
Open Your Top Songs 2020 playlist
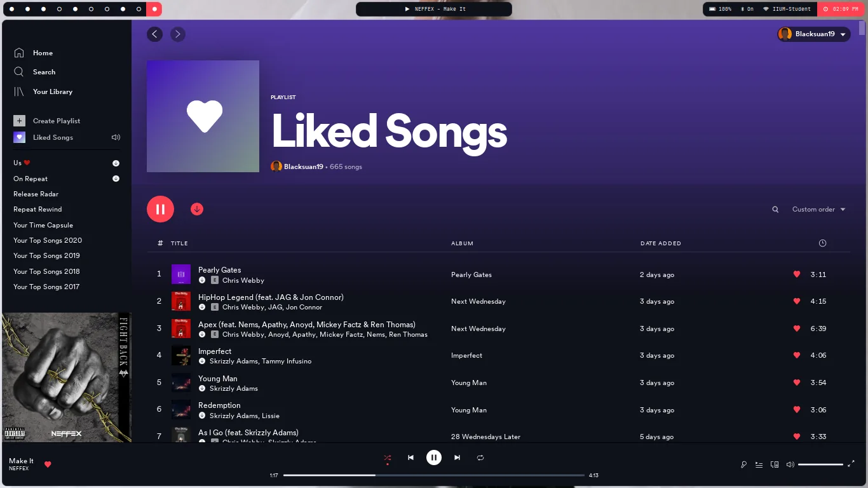click(48, 240)
